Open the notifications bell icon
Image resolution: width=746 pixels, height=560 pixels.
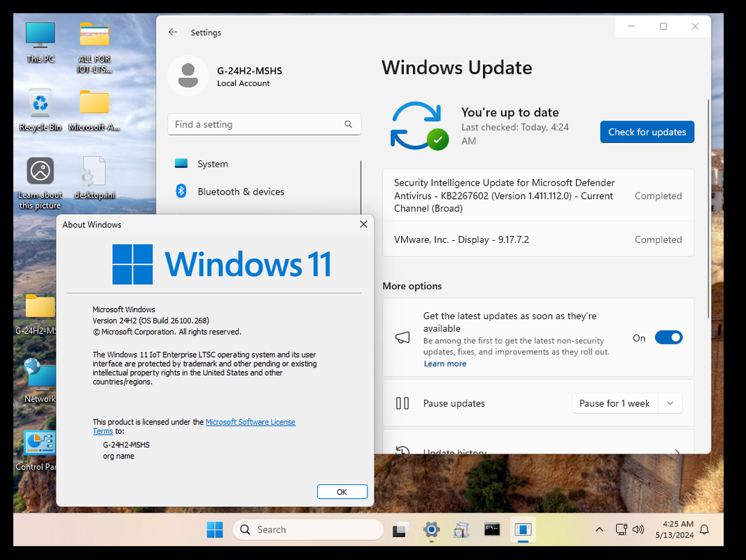tap(705, 529)
